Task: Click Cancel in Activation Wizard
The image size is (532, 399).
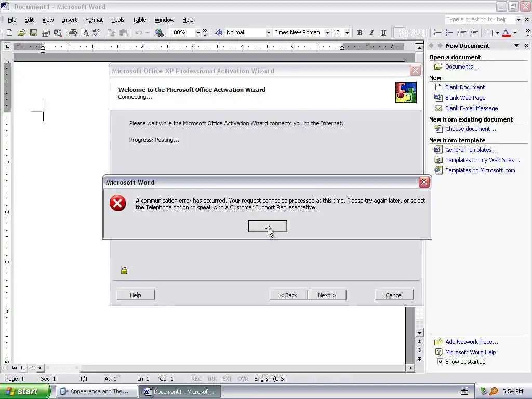Action: tap(394, 295)
